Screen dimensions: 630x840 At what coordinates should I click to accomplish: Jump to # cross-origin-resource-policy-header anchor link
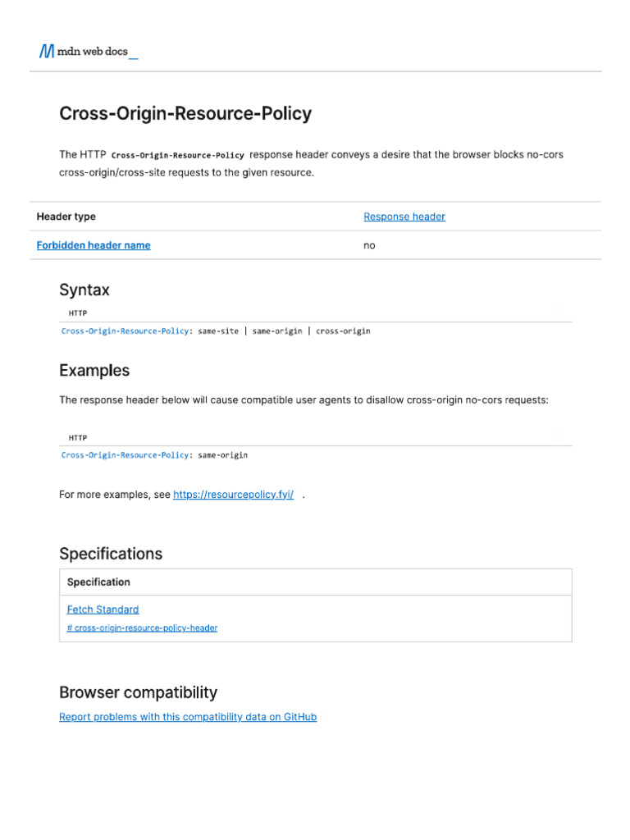pos(142,628)
